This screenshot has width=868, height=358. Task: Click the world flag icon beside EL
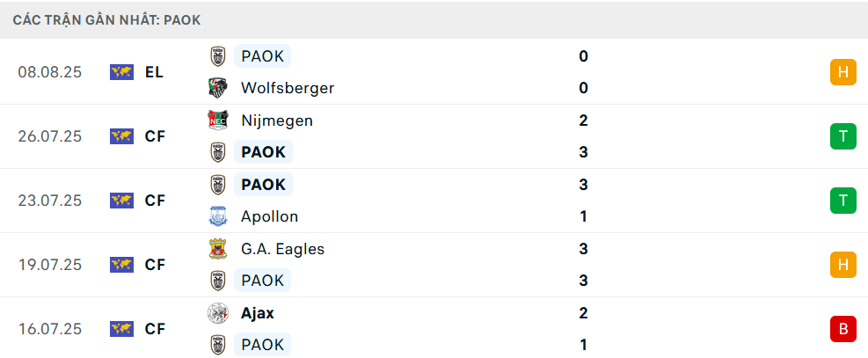pos(121,72)
